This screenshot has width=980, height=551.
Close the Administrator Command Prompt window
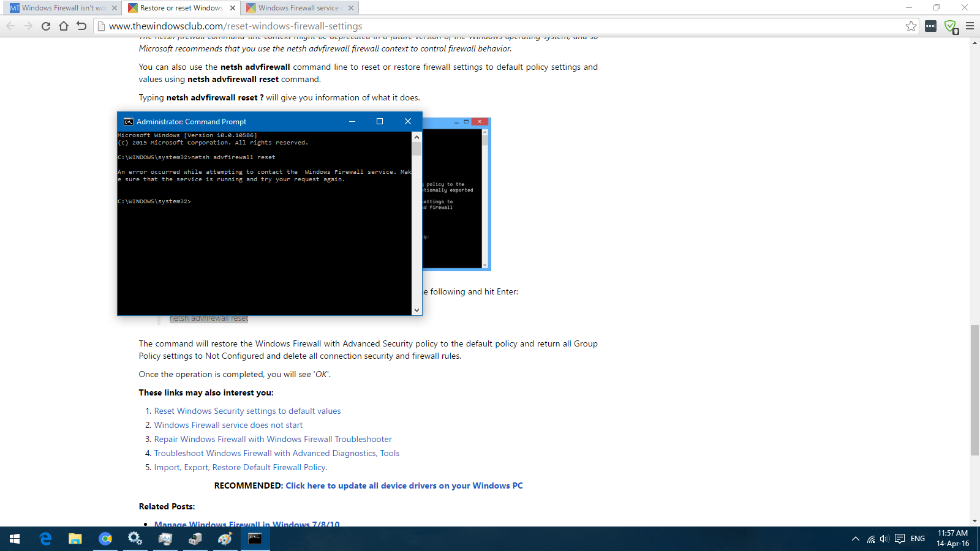click(x=408, y=121)
